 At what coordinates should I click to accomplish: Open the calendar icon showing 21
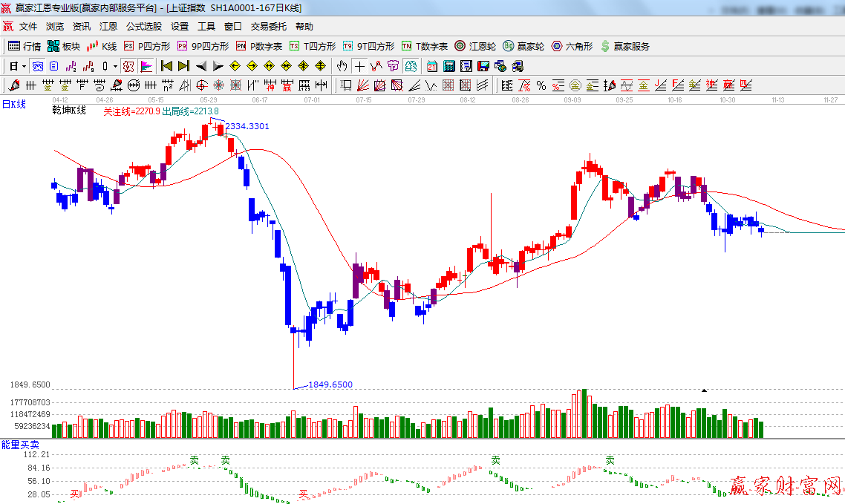coord(431,66)
